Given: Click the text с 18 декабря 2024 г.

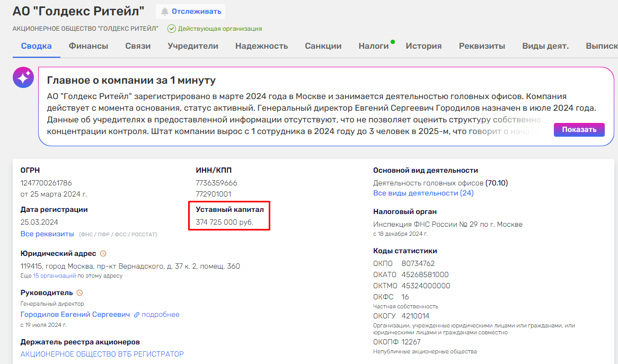Looking at the screenshot, I should coord(400,234).
